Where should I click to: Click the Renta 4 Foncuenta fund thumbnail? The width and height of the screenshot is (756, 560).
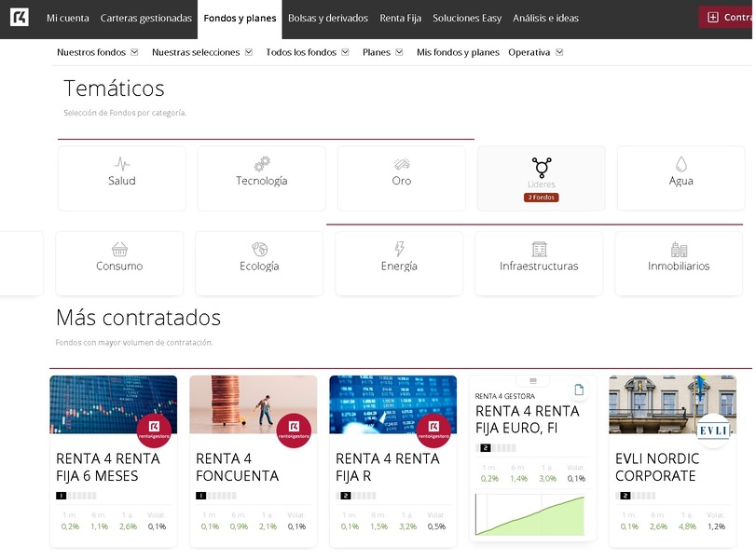pyautogui.click(x=253, y=404)
